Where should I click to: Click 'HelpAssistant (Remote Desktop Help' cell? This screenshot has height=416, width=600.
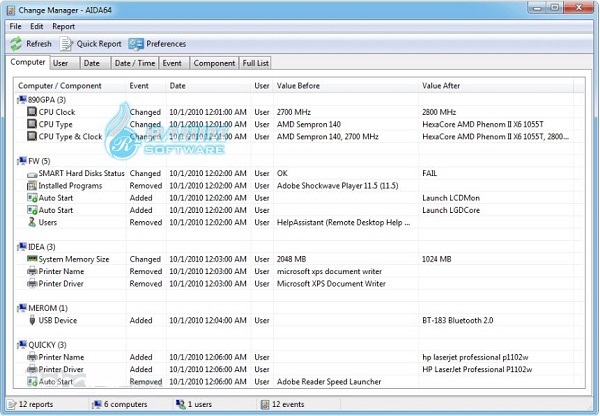pyautogui.click(x=343, y=222)
